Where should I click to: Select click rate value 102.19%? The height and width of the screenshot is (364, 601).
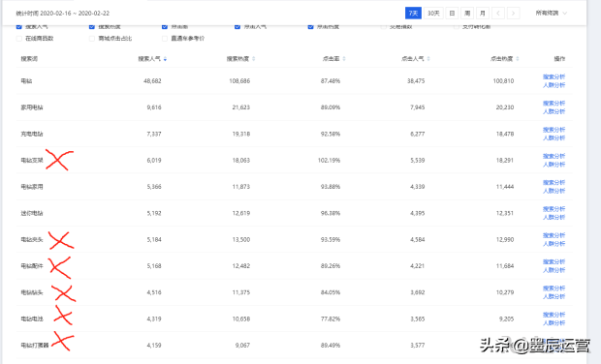(329, 161)
